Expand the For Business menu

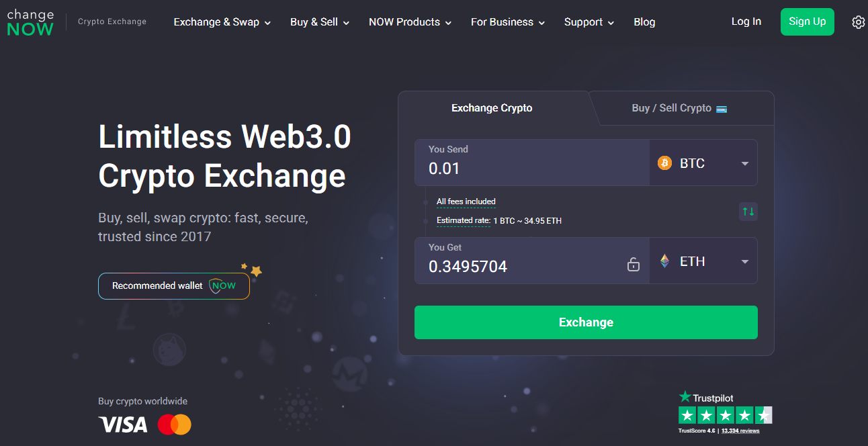pyautogui.click(x=508, y=22)
